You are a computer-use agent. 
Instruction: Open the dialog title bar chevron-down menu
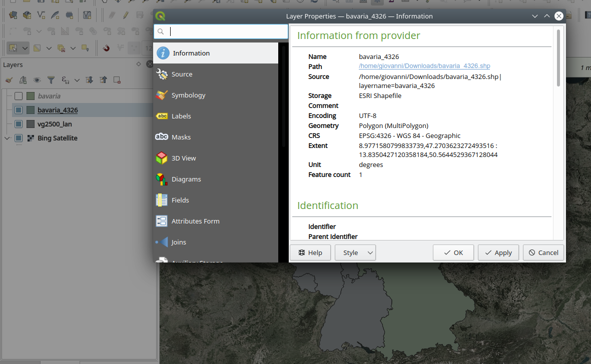pyautogui.click(x=535, y=16)
